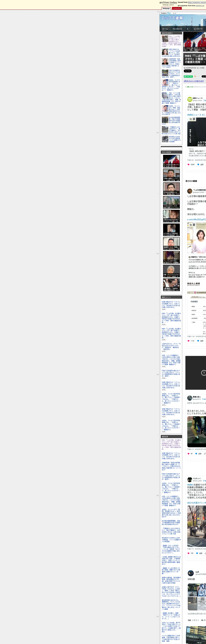The width and height of the screenshot is (206, 644).
Task: Open the 黄楊口裕二 profile avatar
Action: 190,398
